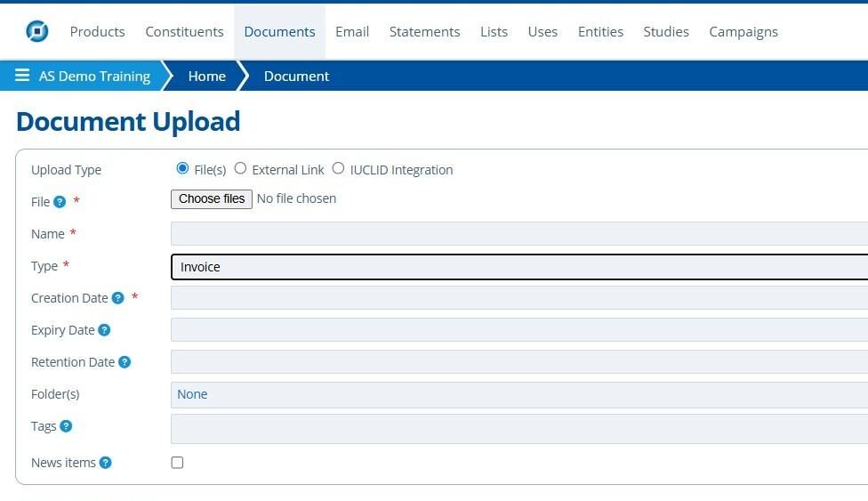This screenshot has width=868, height=501.
Task: Click the Retention Date input field
Action: coord(519,362)
